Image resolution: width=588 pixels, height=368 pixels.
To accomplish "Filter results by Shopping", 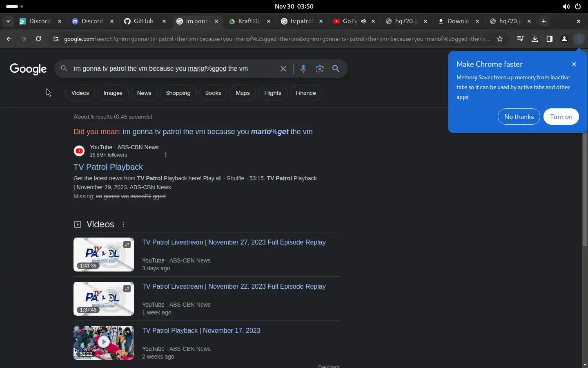I will pyautogui.click(x=178, y=93).
